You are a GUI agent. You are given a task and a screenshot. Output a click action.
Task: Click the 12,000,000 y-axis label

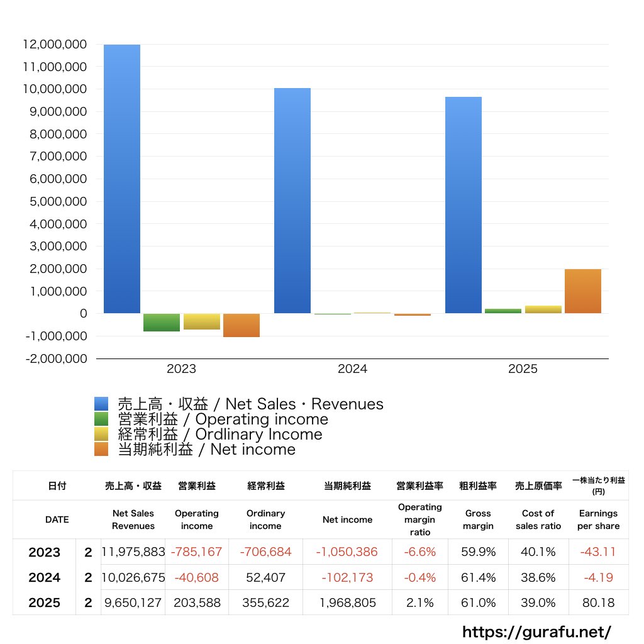point(53,45)
